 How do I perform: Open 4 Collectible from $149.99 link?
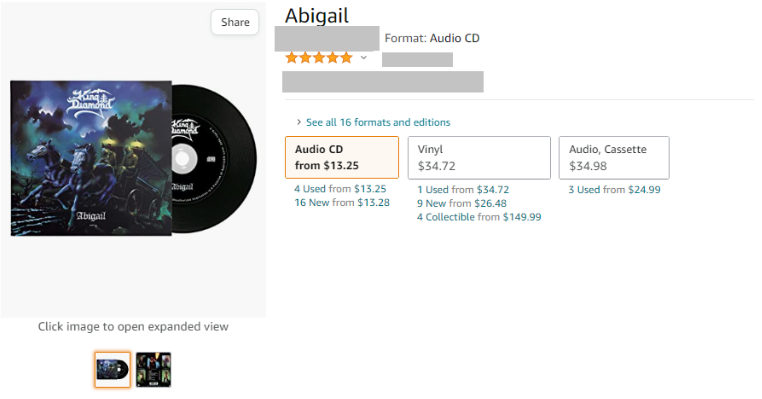click(x=479, y=217)
